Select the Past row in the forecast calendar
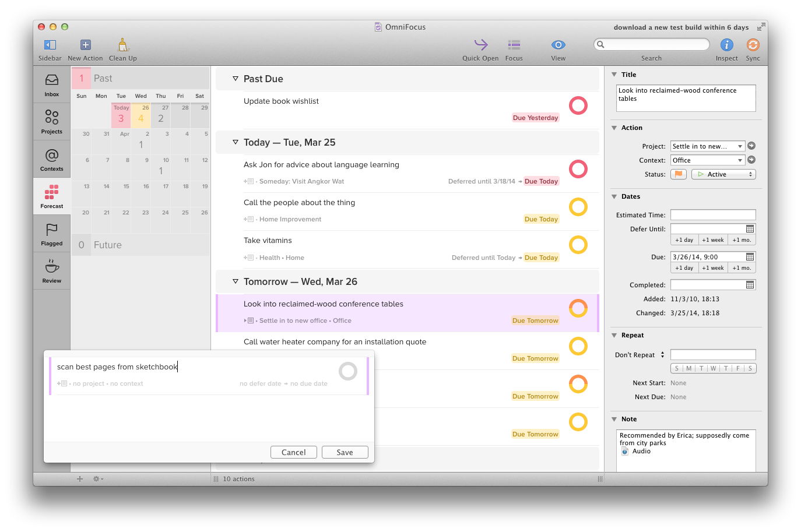Screen dimensions: 801x532 (140, 78)
